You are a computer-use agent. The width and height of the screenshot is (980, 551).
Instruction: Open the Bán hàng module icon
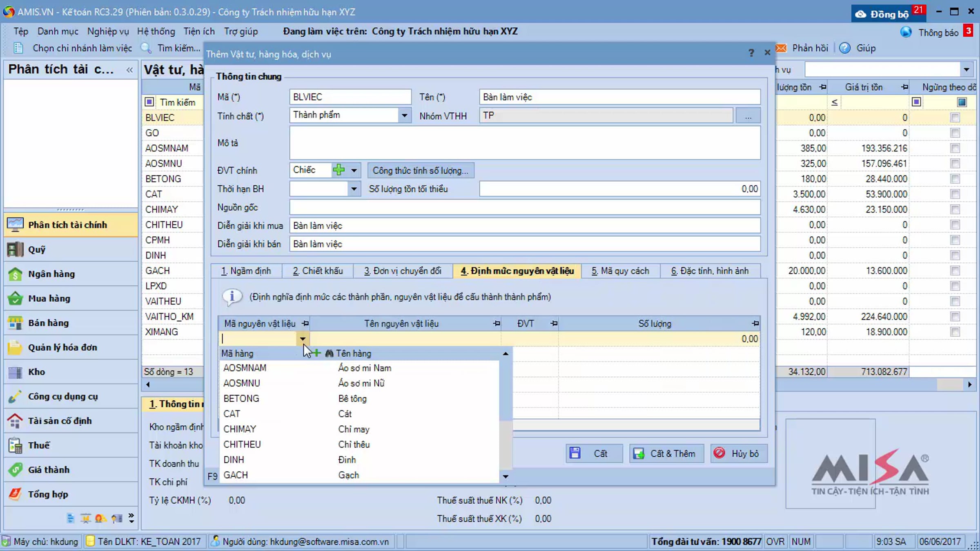click(15, 323)
